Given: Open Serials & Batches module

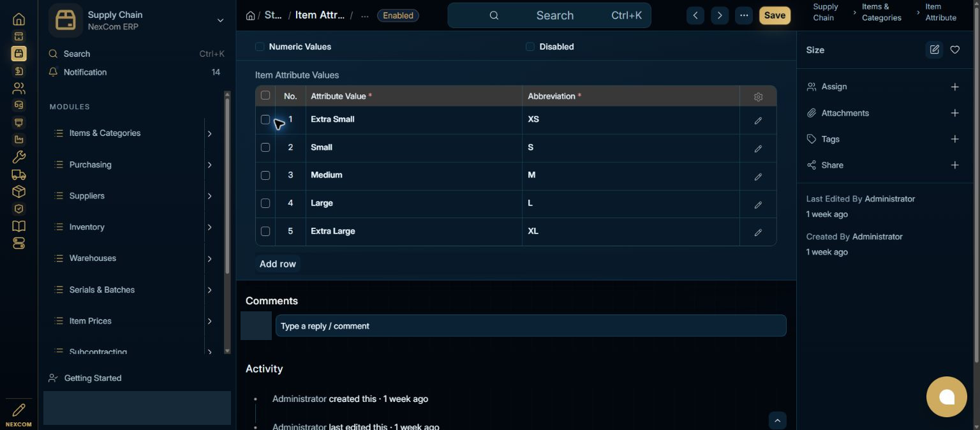Looking at the screenshot, I should pyautogui.click(x=102, y=290).
